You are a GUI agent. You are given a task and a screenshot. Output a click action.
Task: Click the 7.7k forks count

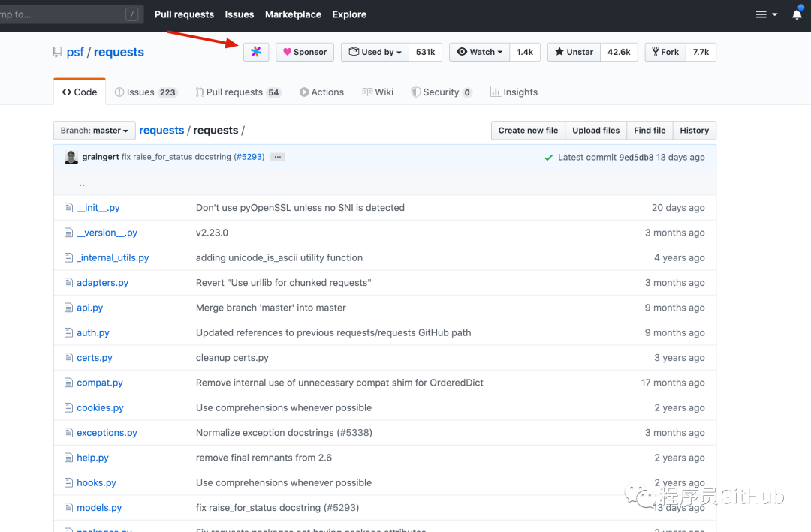(x=701, y=52)
